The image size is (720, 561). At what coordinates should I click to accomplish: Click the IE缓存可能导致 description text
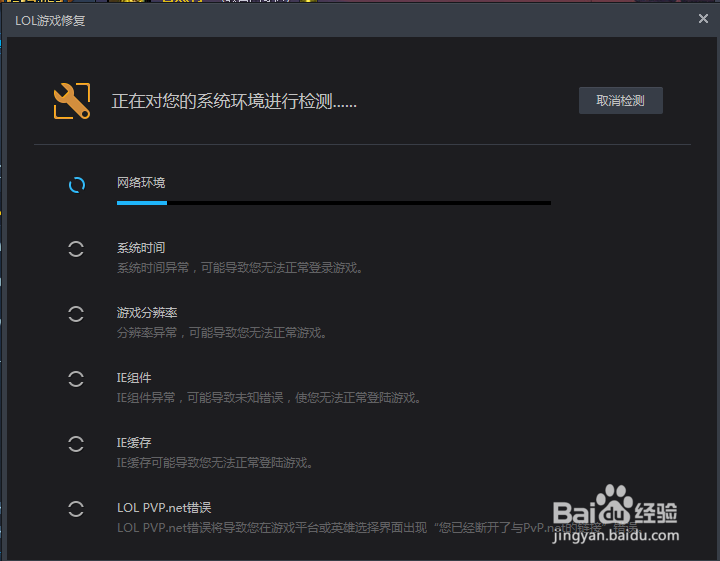pos(215,462)
